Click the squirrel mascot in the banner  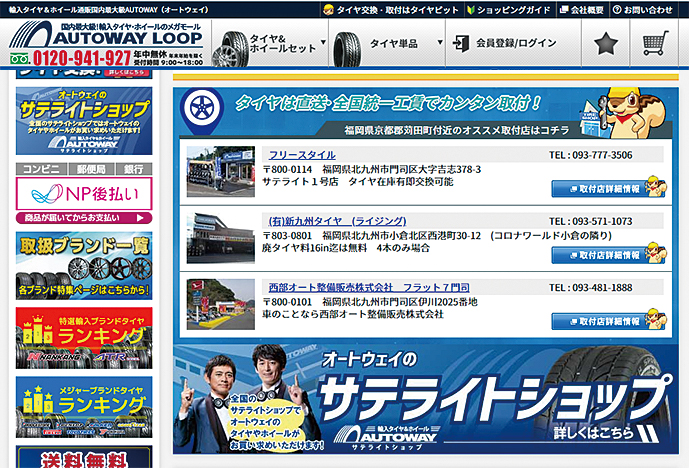click(x=634, y=112)
